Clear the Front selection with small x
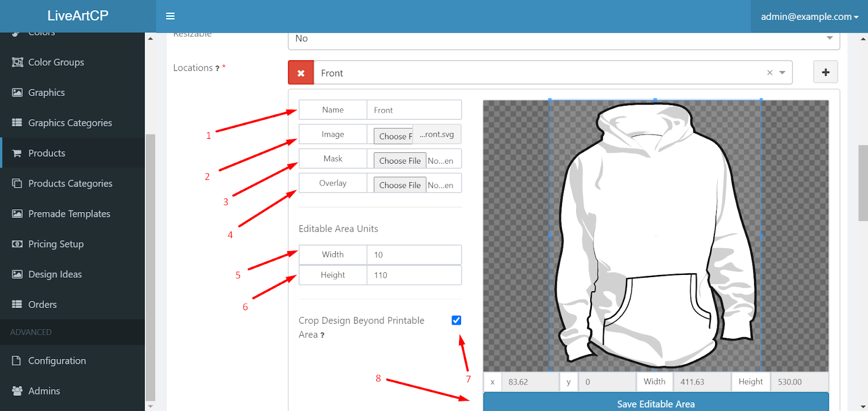This screenshot has width=868, height=411. click(769, 73)
